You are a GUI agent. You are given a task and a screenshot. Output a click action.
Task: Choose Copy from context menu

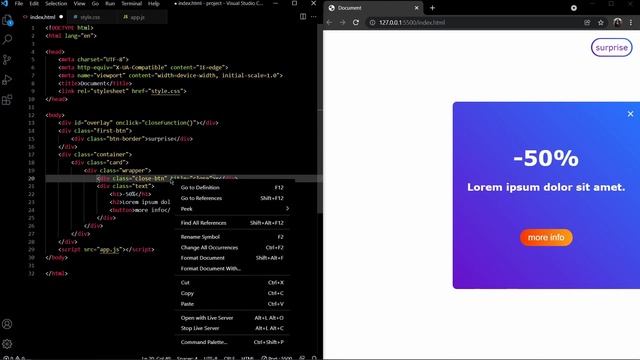232,293
